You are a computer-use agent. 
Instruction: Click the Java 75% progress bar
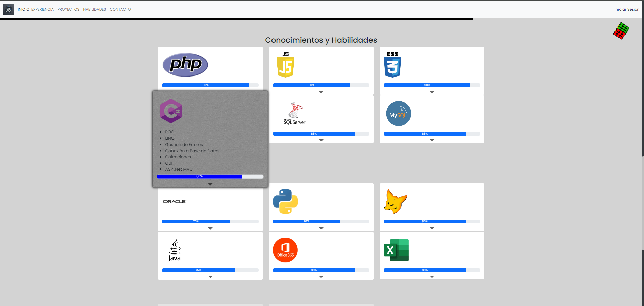tap(210, 270)
